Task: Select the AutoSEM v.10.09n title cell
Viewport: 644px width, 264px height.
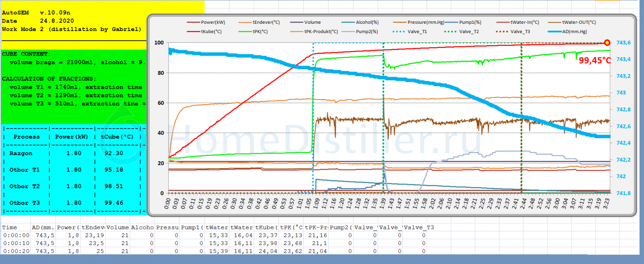Action: [36, 12]
